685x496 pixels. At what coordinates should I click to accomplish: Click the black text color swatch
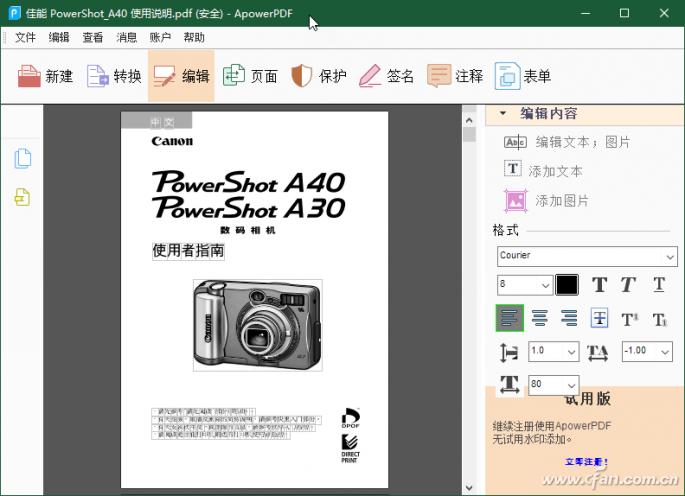point(567,285)
